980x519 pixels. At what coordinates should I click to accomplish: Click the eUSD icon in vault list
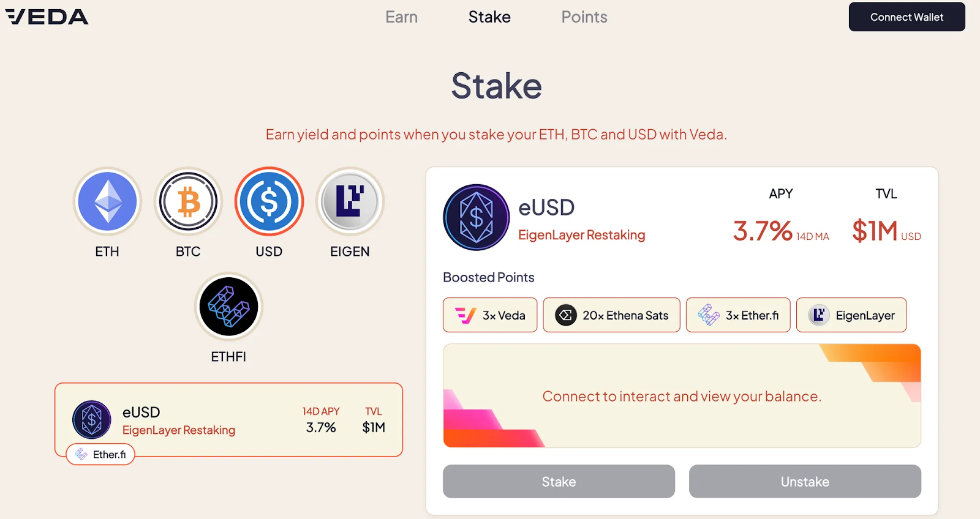pyautogui.click(x=92, y=420)
